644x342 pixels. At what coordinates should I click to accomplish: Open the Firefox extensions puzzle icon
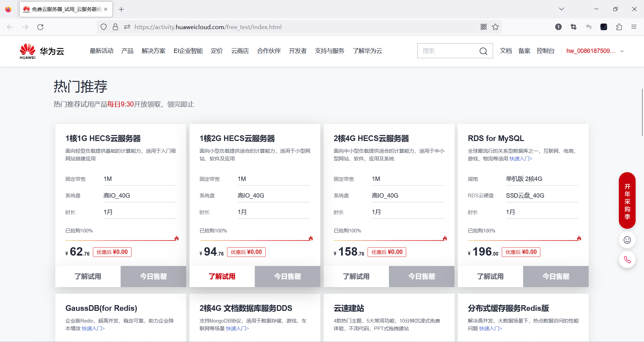(619, 27)
